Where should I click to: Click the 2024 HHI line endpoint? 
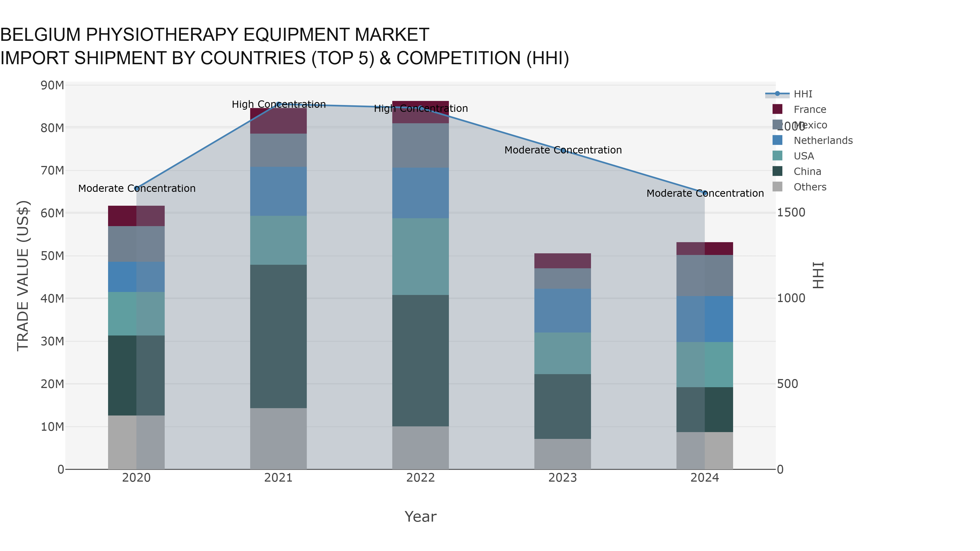(705, 193)
